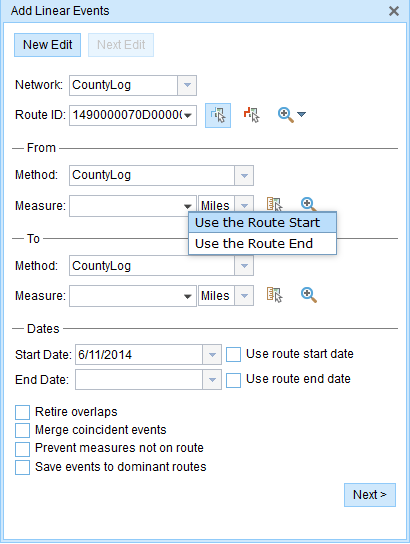Zoom to To measure magnifier icon
Viewport: 410px width, 544px height.
point(308,295)
